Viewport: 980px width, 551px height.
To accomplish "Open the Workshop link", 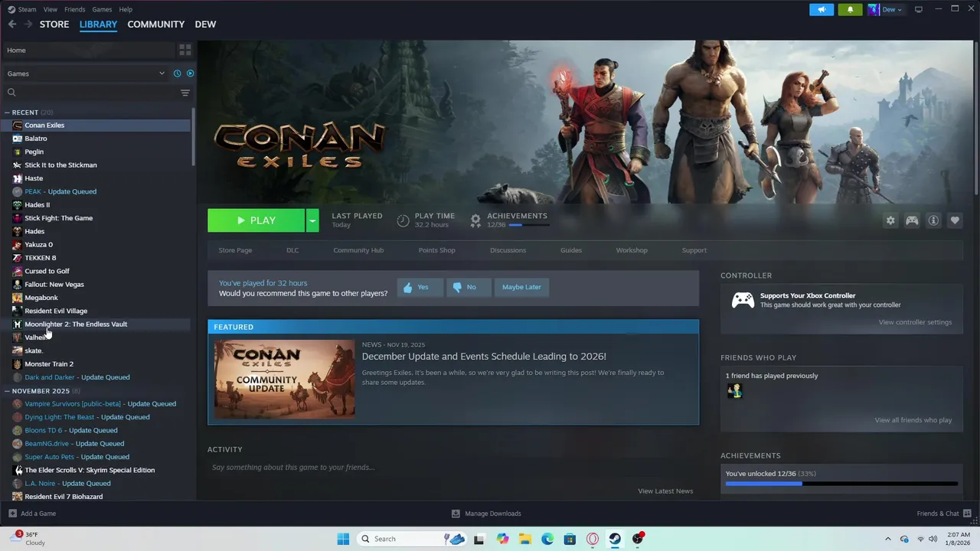I will tap(632, 250).
